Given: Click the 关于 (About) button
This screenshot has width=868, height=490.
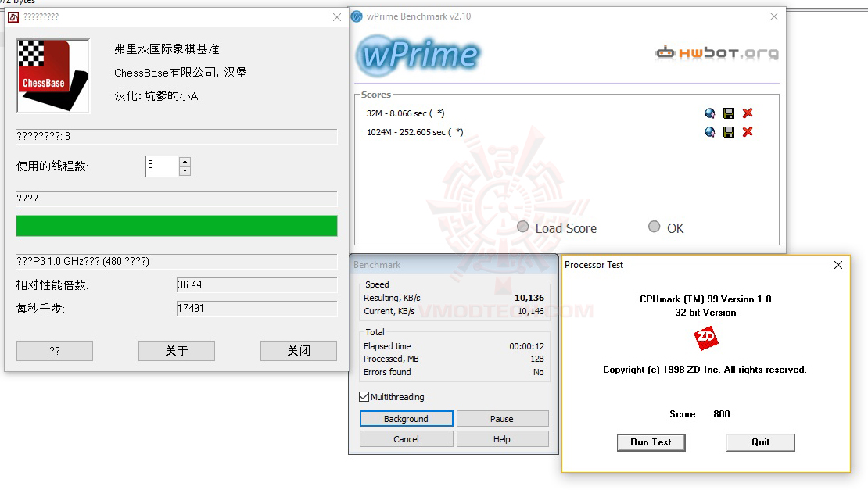Looking at the screenshot, I should (x=177, y=351).
